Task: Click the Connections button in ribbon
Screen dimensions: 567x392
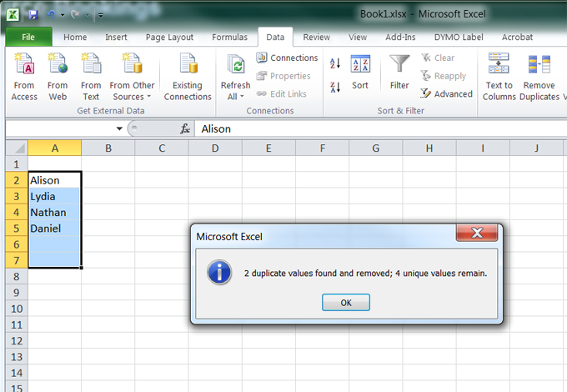Action: tap(286, 58)
